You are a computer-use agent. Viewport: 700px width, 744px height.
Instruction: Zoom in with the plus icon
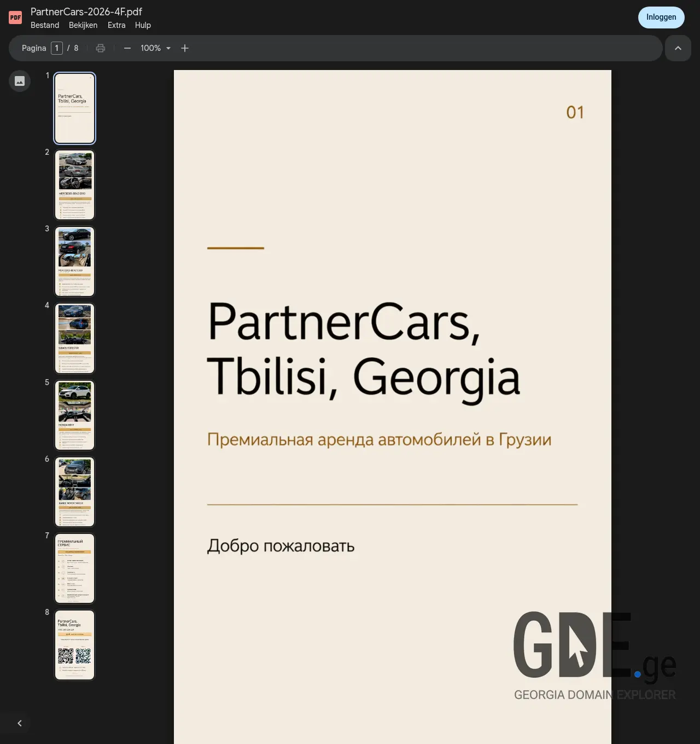185,48
